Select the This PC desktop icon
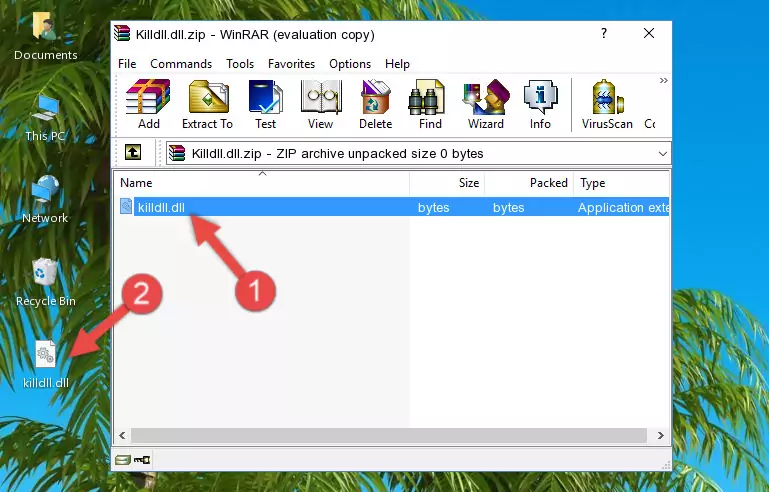The image size is (769, 492). click(x=45, y=118)
